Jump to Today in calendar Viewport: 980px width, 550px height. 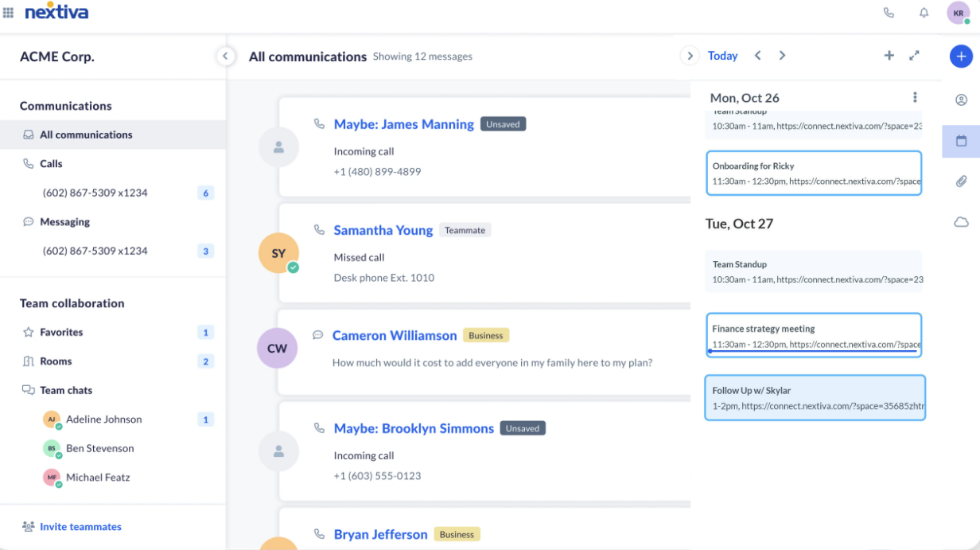pos(722,56)
